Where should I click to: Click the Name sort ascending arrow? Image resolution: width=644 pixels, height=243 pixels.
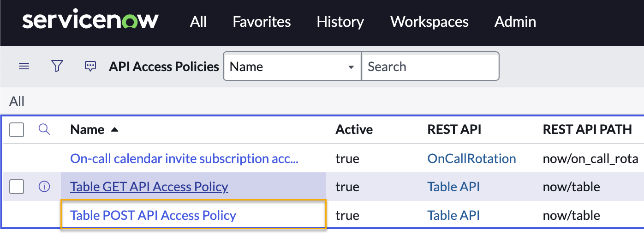coord(115,130)
